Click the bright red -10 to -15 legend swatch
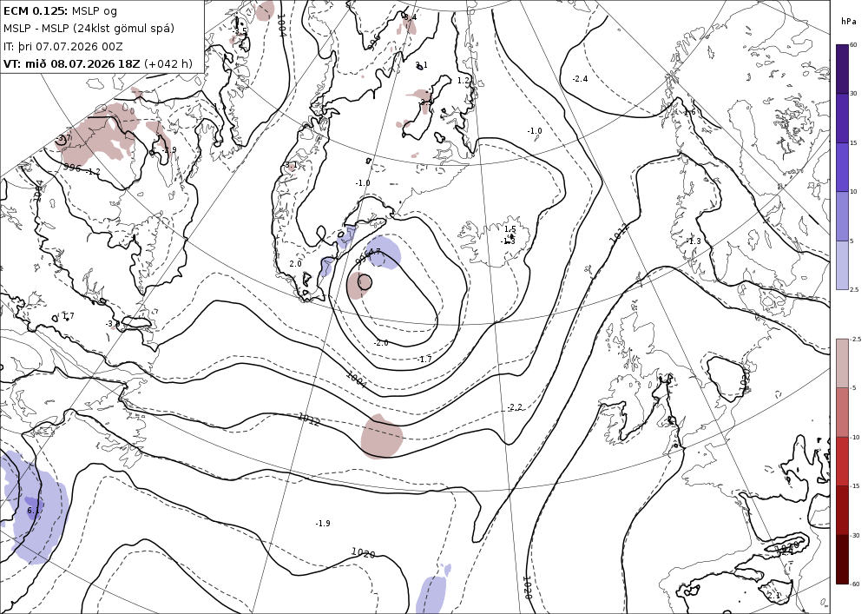 click(x=842, y=461)
